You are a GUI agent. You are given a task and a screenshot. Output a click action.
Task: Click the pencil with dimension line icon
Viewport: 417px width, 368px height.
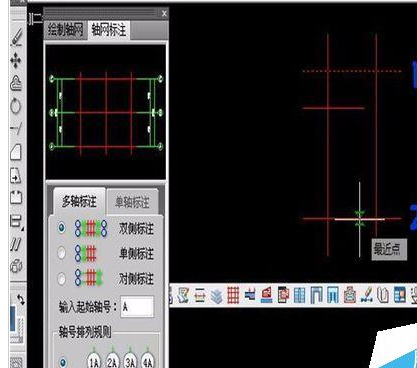tap(366, 295)
